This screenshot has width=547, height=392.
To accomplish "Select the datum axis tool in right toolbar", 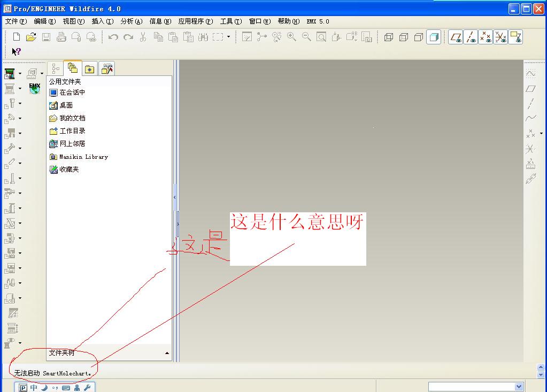I will (530, 104).
